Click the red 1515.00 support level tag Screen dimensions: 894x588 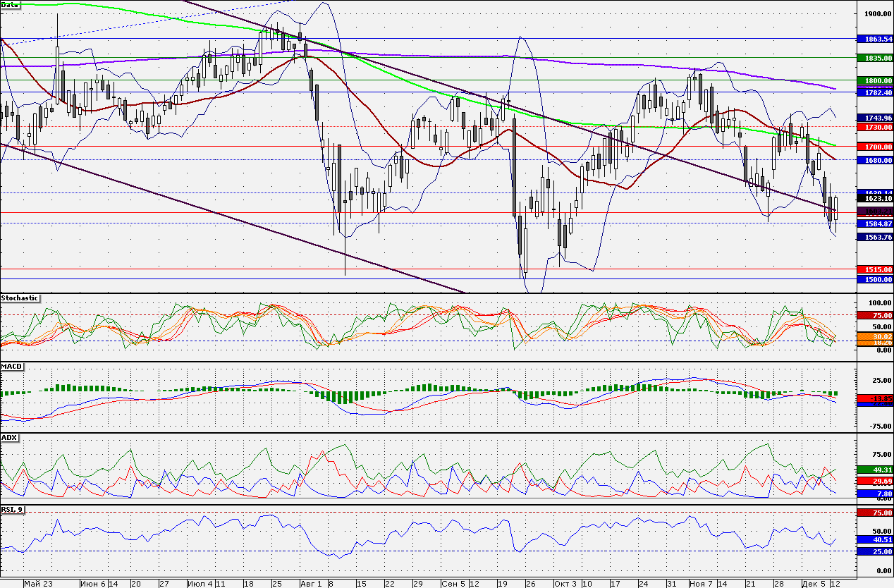874,269
